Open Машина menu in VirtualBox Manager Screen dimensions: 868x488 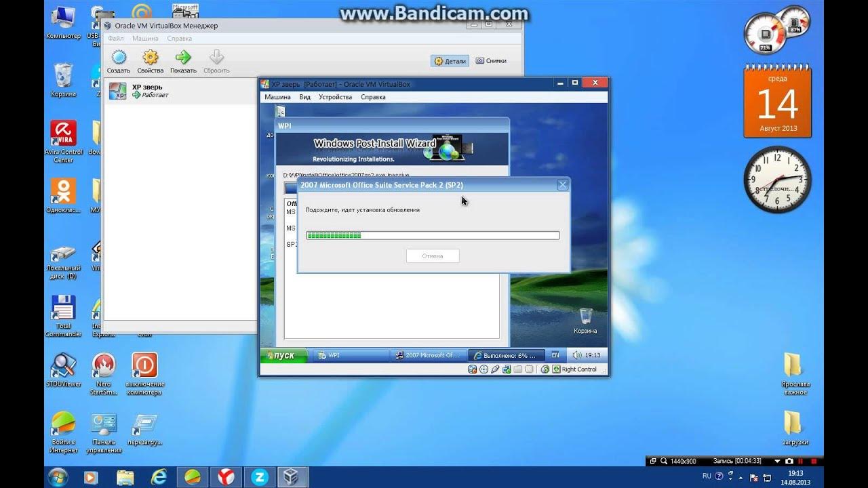[x=145, y=39]
